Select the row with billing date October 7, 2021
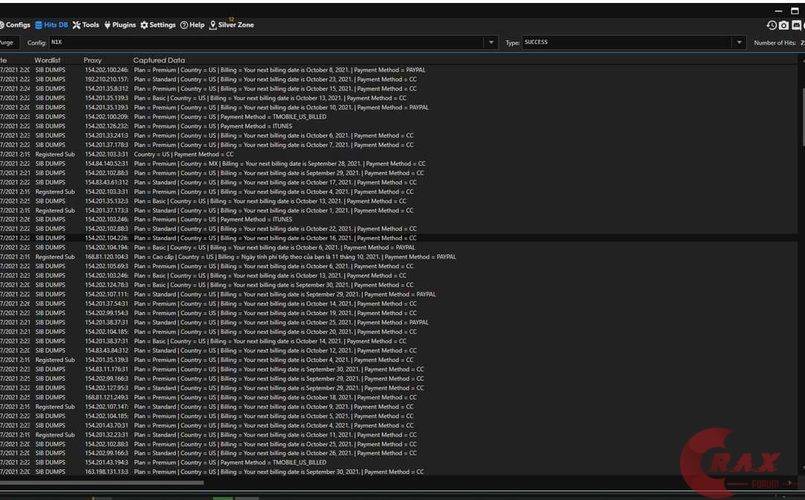This screenshot has width=805, height=500. (x=398, y=145)
